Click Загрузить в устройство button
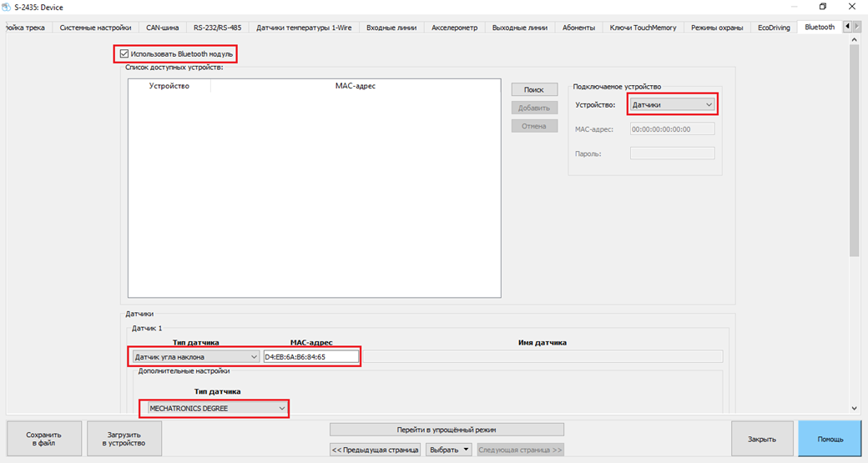 (124, 439)
